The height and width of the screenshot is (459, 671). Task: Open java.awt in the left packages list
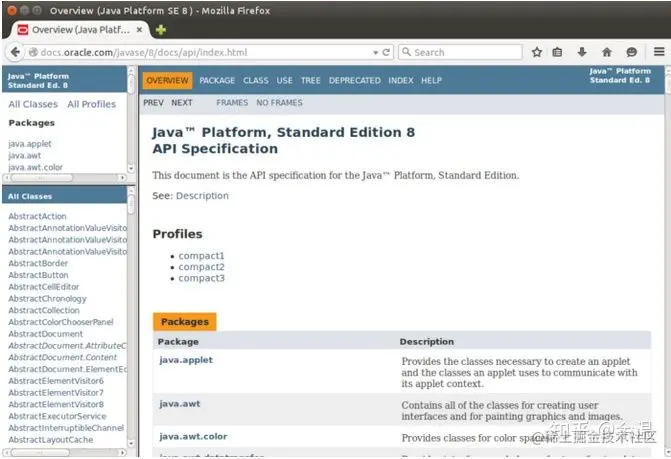[x=25, y=156]
